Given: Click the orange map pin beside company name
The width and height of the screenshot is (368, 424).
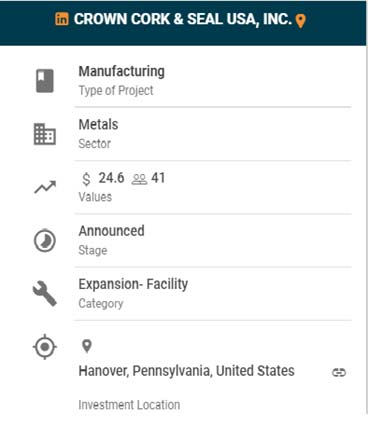Looking at the screenshot, I should click(300, 21).
